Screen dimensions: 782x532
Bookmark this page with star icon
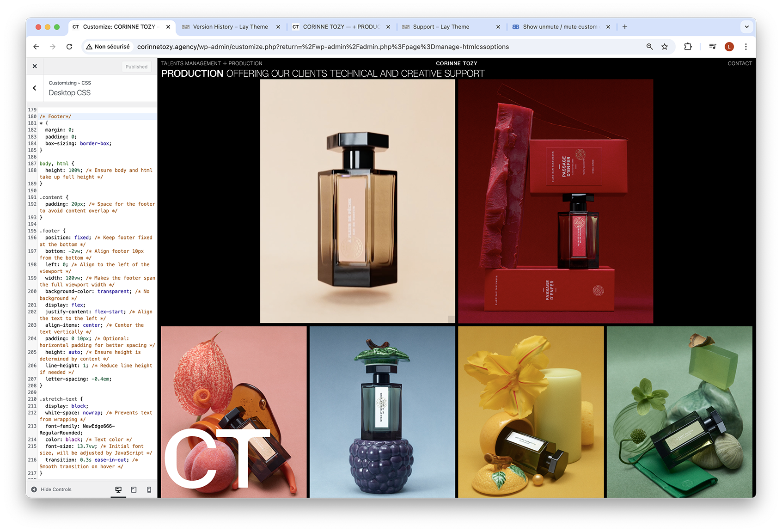(x=665, y=47)
